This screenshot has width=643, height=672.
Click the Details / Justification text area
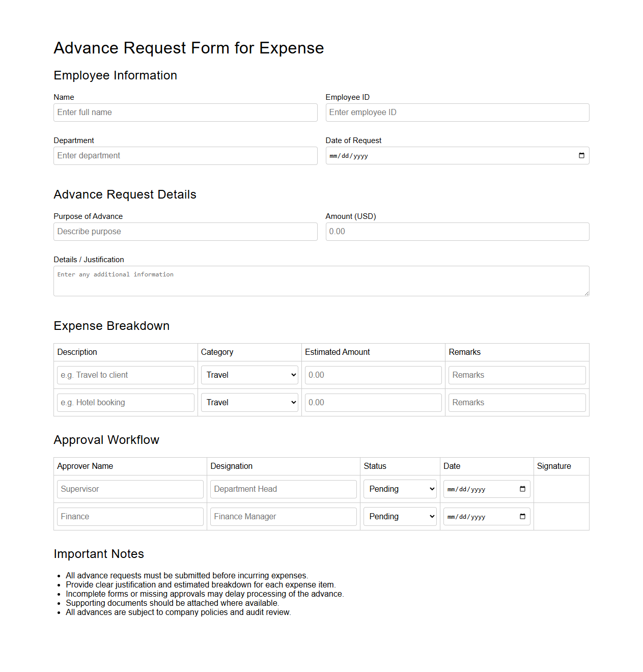pos(321,281)
